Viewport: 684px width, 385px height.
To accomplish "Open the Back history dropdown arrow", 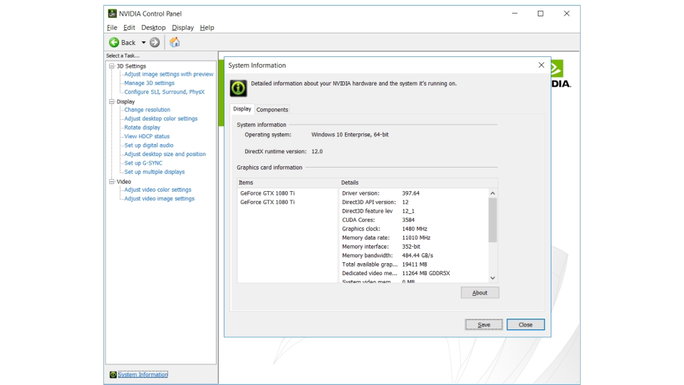I will 143,42.
